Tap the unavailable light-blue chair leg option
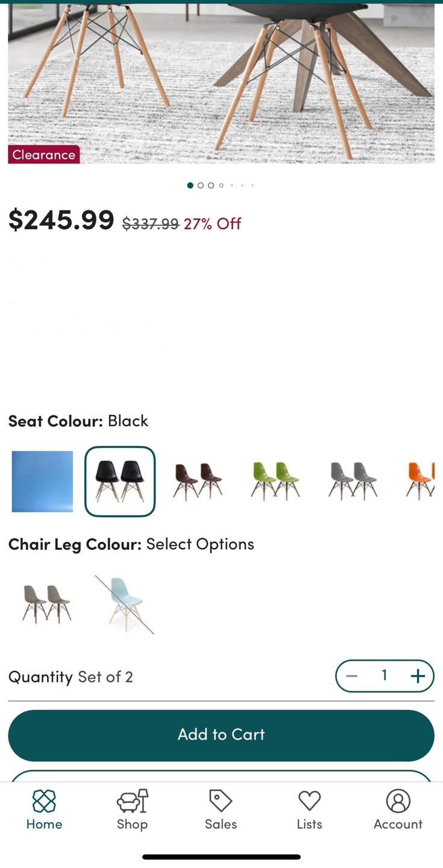The height and width of the screenshot is (868, 443). tap(124, 605)
